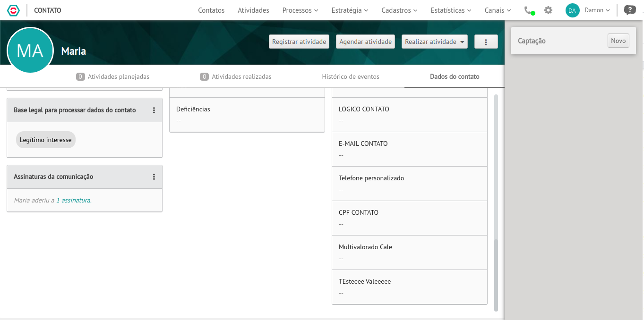Expand the Estratégia menu
The image size is (644, 320).
[x=350, y=10]
